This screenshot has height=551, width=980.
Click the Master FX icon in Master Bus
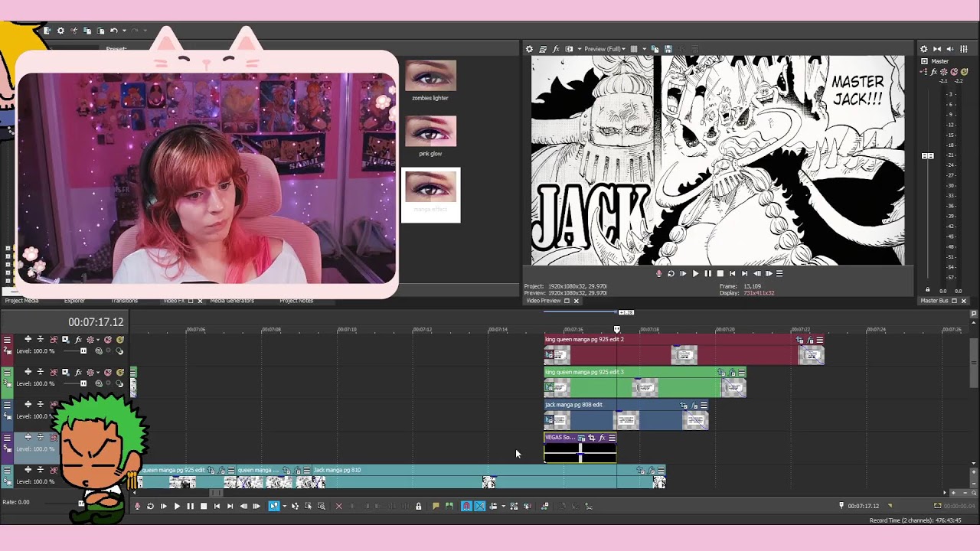934,72
